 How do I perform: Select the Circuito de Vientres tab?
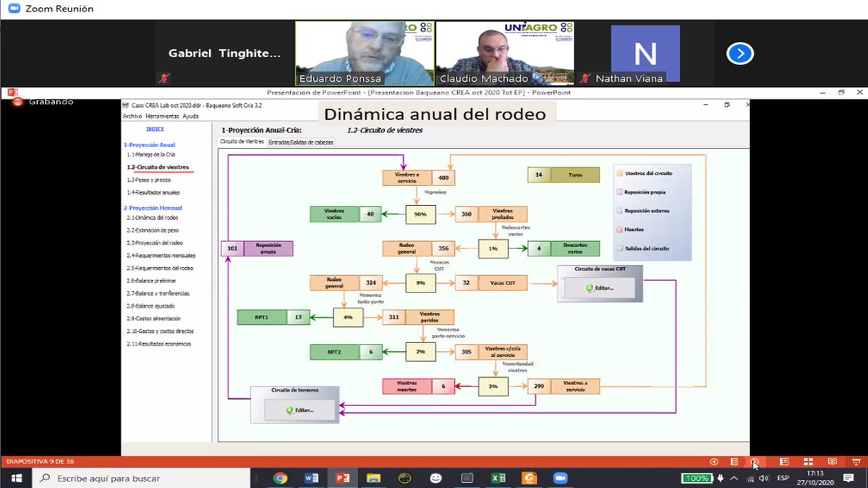(x=242, y=141)
